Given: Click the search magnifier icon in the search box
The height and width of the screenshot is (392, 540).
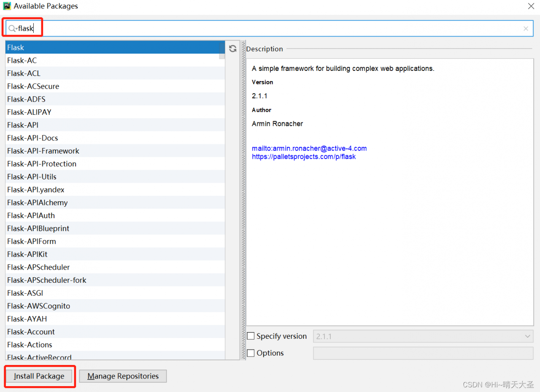Looking at the screenshot, I should click(12, 29).
